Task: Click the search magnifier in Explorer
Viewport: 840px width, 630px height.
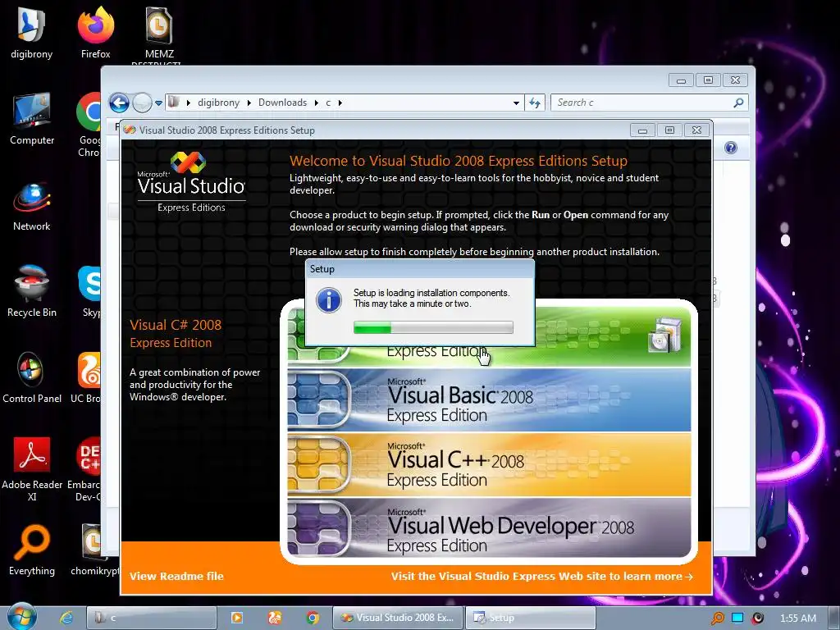Action: click(739, 103)
